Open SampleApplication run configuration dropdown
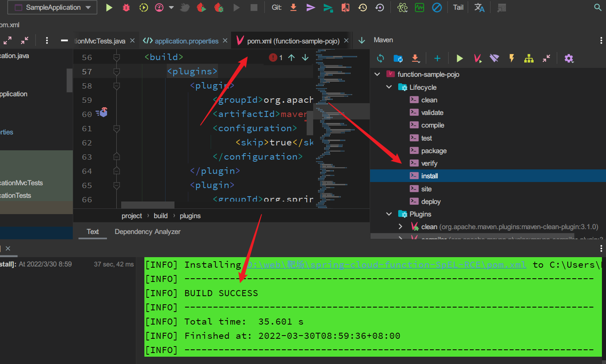606x364 pixels. pos(52,7)
